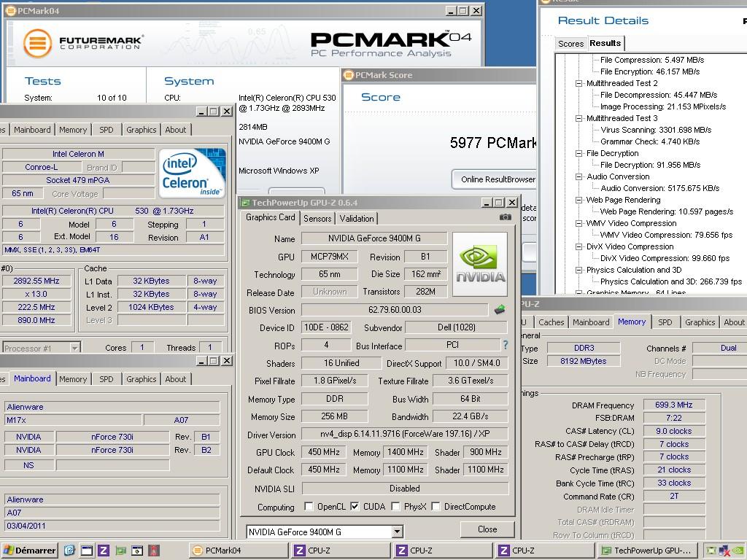Select the Graphics Card tab in GPU-Z
The image size is (747, 560).
click(270, 217)
